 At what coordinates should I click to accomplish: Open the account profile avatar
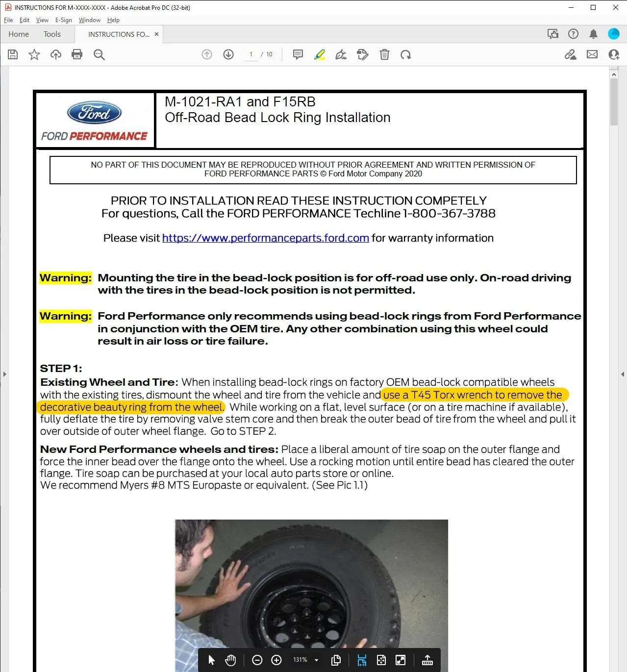point(614,34)
